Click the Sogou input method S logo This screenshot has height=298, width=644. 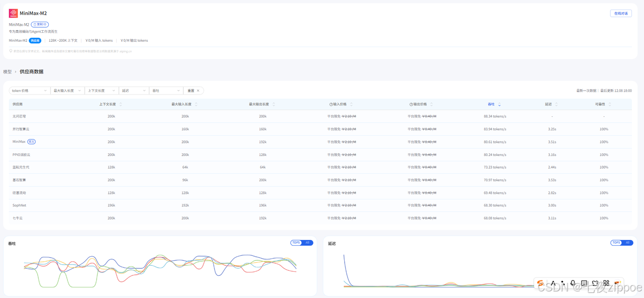540,283
